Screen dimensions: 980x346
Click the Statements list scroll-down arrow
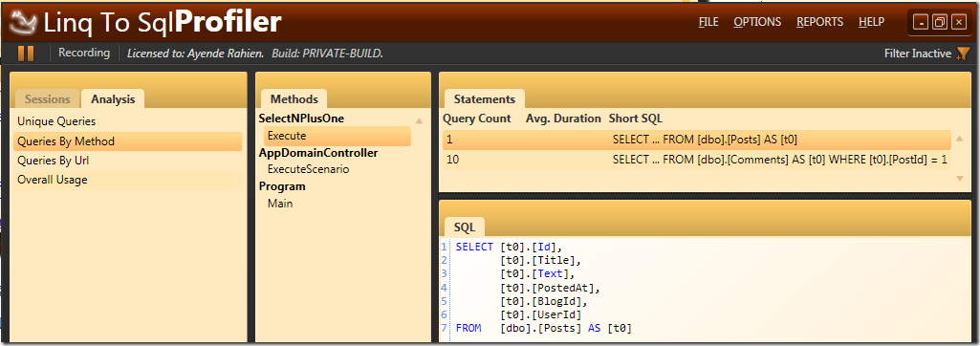coord(960,179)
